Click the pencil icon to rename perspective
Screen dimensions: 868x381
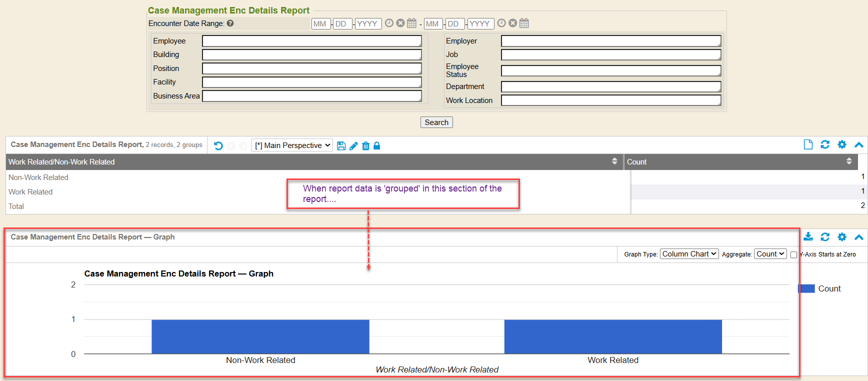[x=353, y=146]
